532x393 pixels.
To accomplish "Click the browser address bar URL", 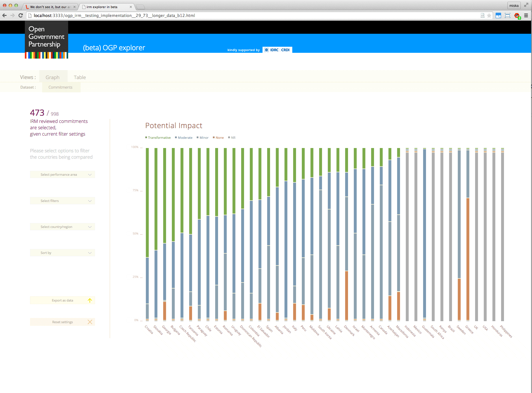I will point(114,16).
